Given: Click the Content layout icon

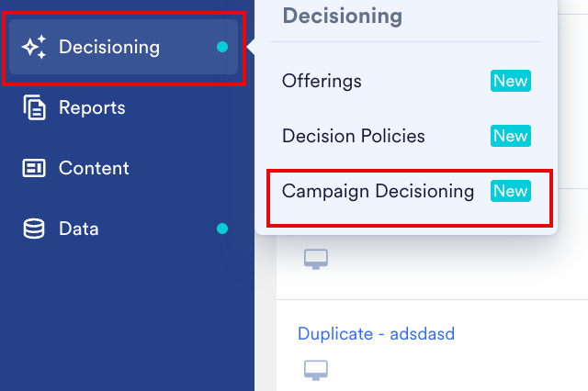Looking at the screenshot, I should [x=35, y=168].
